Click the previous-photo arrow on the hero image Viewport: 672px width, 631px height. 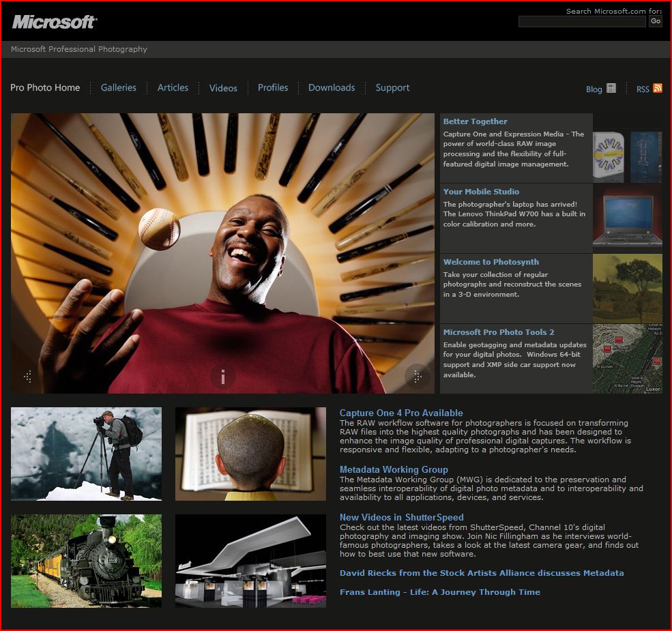tap(28, 377)
